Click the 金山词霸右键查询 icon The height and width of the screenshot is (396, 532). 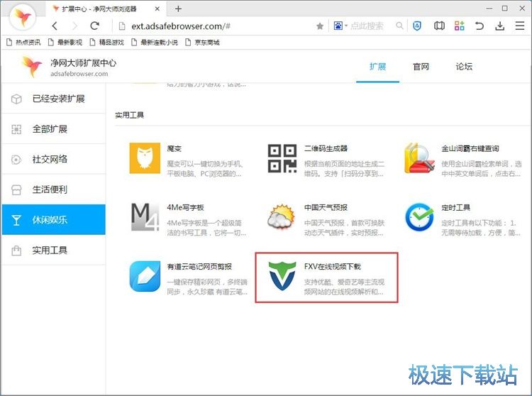[420, 158]
